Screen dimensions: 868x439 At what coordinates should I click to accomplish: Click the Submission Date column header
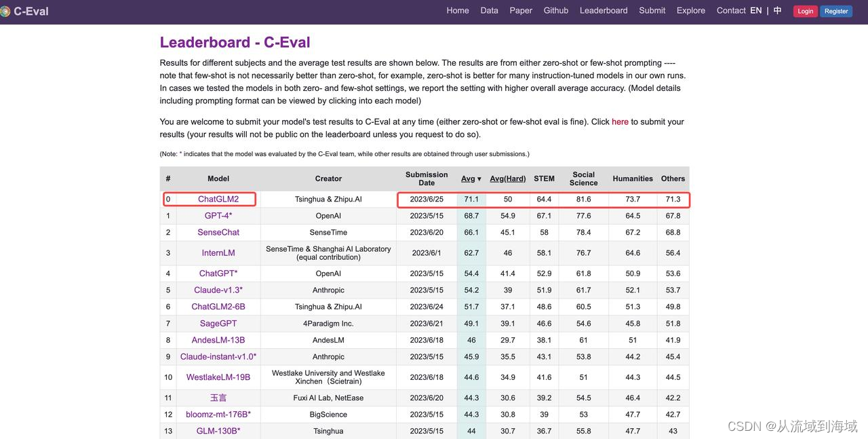tap(427, 178)
